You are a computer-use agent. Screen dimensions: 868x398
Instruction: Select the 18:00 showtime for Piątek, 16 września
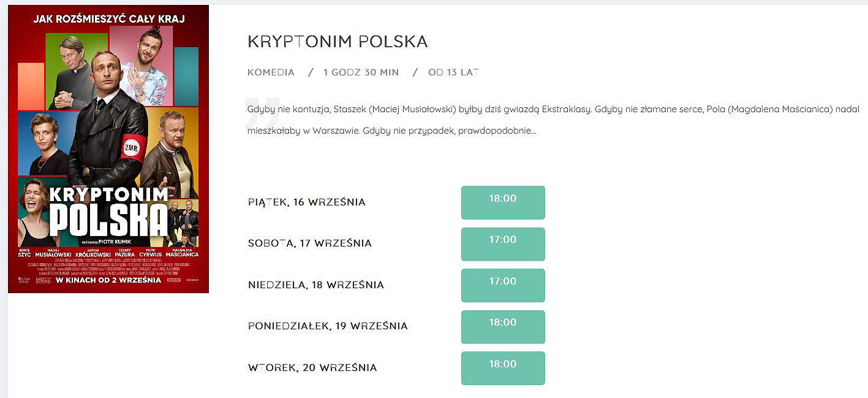pyautogui.click(x=503, y=202)
